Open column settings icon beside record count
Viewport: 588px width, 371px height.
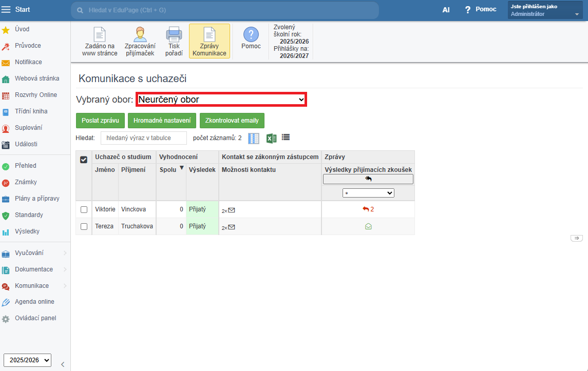click(x=254, y=138)
